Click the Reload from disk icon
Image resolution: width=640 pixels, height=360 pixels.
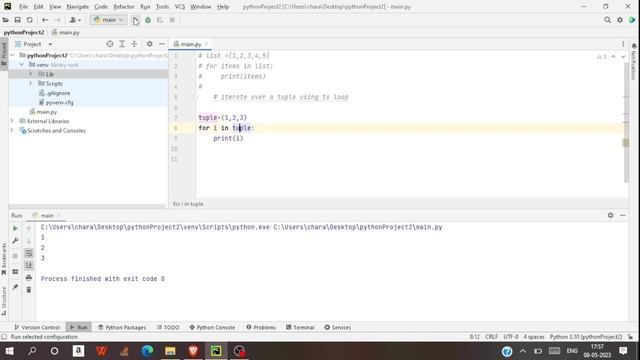[x=30, y=20]
